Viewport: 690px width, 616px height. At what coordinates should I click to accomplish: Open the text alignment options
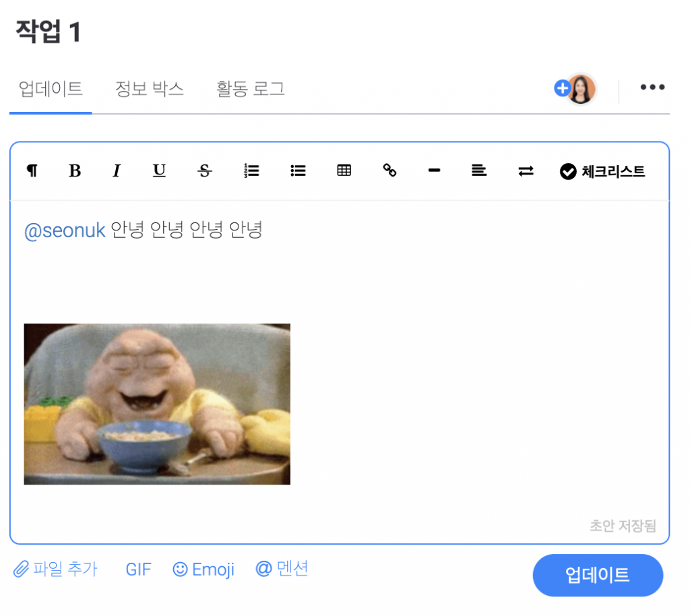479,171
